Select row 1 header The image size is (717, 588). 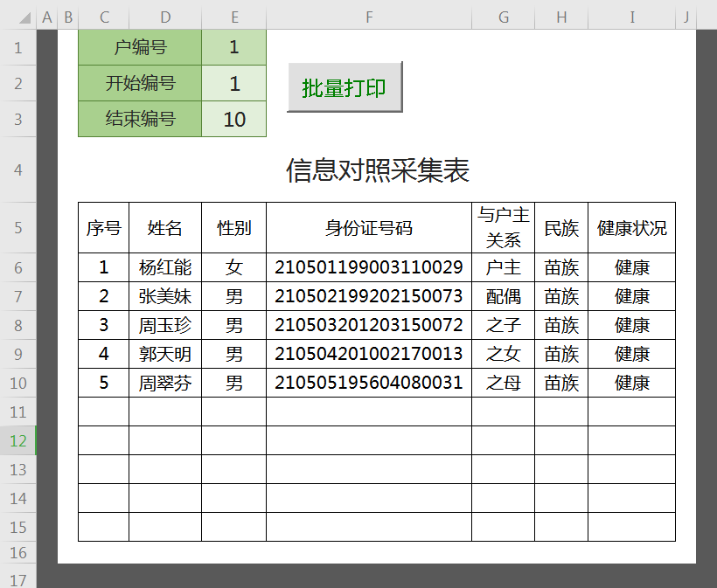pyautogui.click(x=18, y=47)
